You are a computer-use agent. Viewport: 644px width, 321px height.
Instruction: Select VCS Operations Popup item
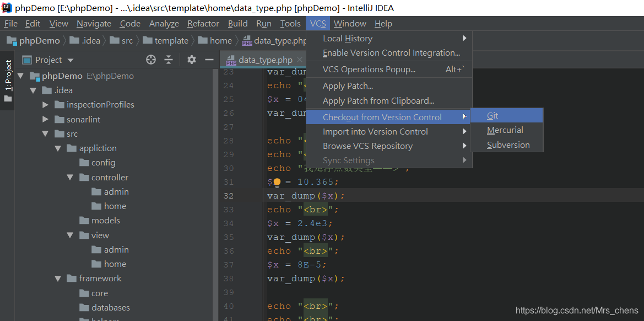pos(389,69)
